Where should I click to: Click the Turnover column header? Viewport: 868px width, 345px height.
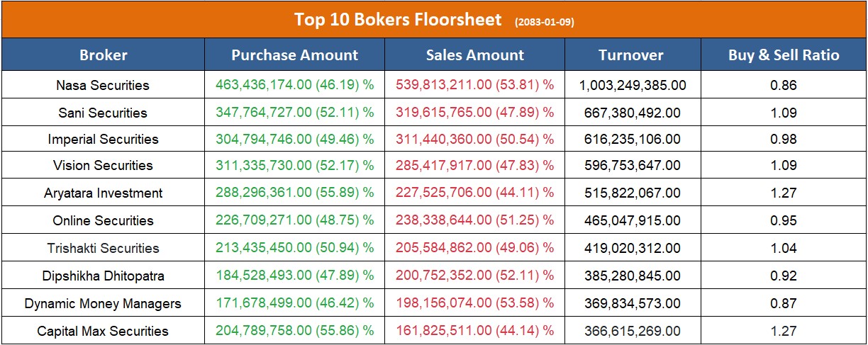click(x=631, y=55)
